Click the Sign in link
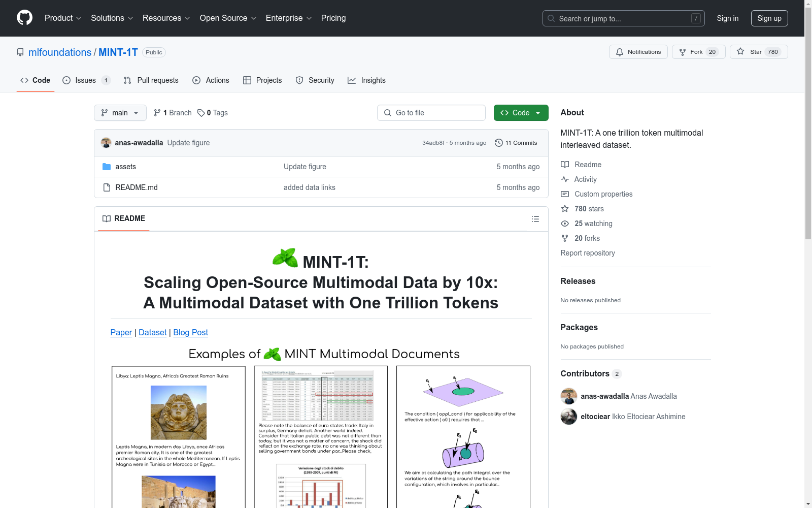The width and height of the screenshot is (812, 508). point(728,18)
